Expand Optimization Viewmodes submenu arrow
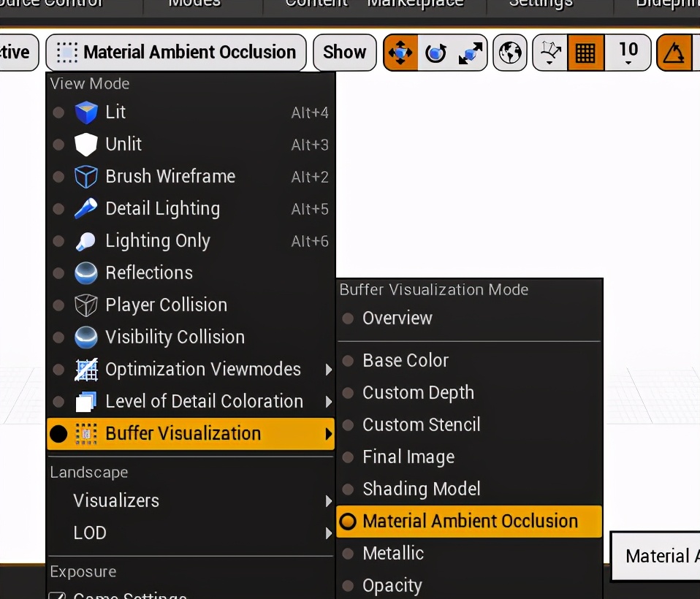700x599 pixels. coord(329,370)
